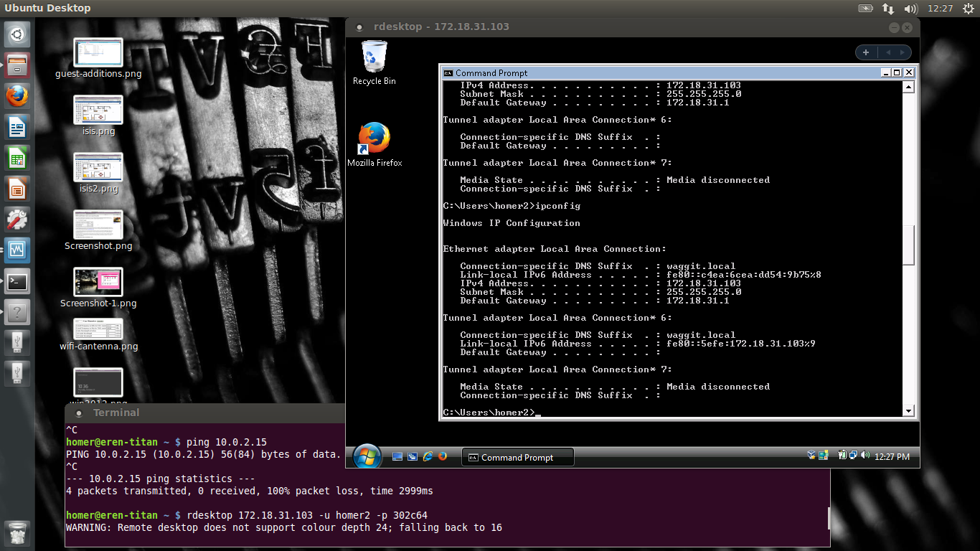Screen dimensions: 980x551
Task: Select the Terminal launcher icon
Action: coord(17,281)
